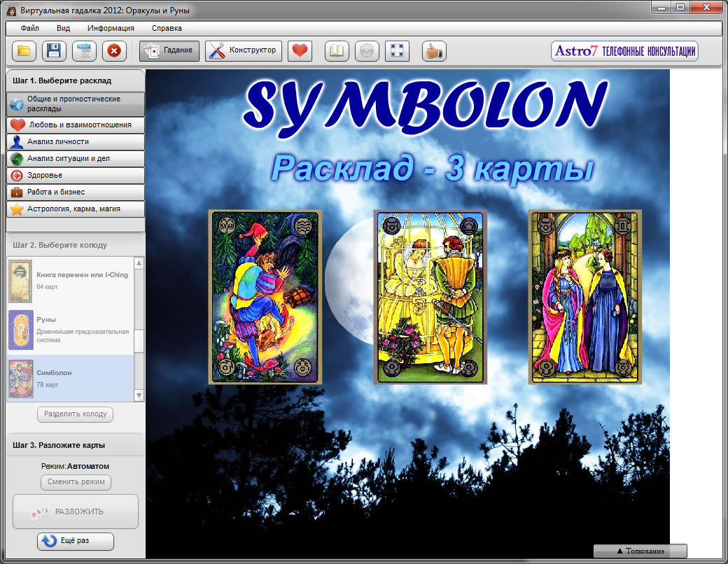Click the globe icon beside Общие расклады
The image size is (728, 564).
tap(17, 104)
